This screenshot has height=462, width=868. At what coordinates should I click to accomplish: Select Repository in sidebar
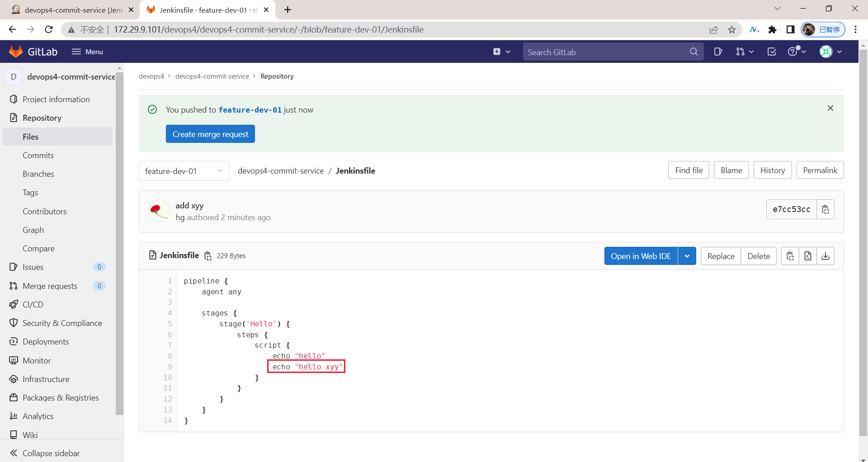[x=57, y=118]
